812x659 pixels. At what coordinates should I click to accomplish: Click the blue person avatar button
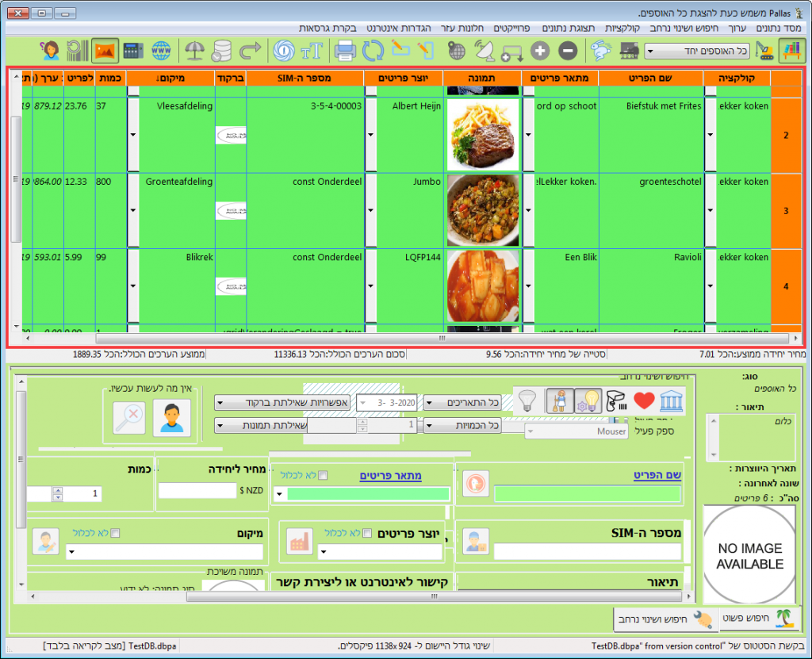[x=172, y=418]
